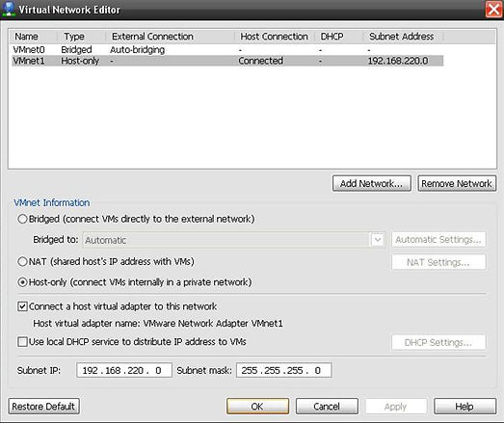Open Help for the network editor

464,407
